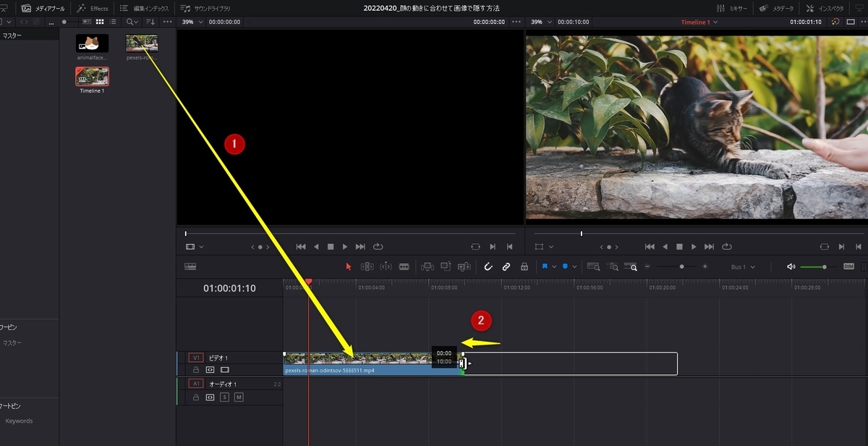Toggle timeline snapping magnet
The width and height of the screenshot is (868, 446).
point(488,266)
